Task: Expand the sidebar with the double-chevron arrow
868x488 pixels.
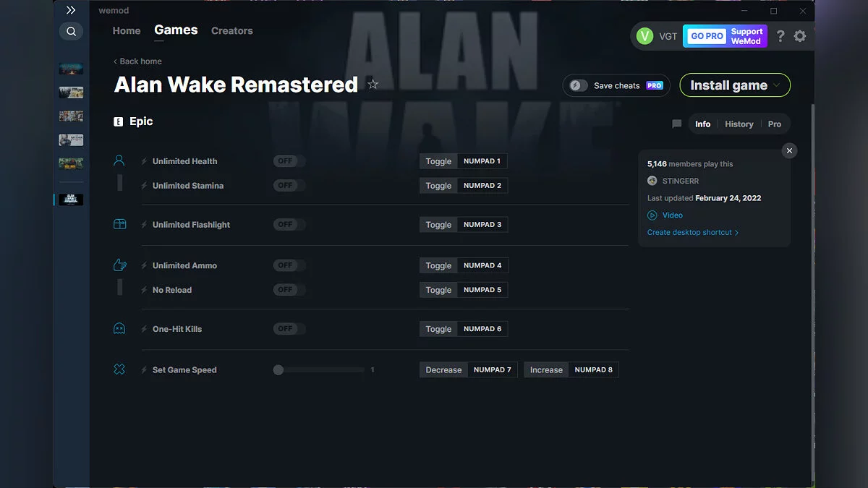Action: coord(70,10)
